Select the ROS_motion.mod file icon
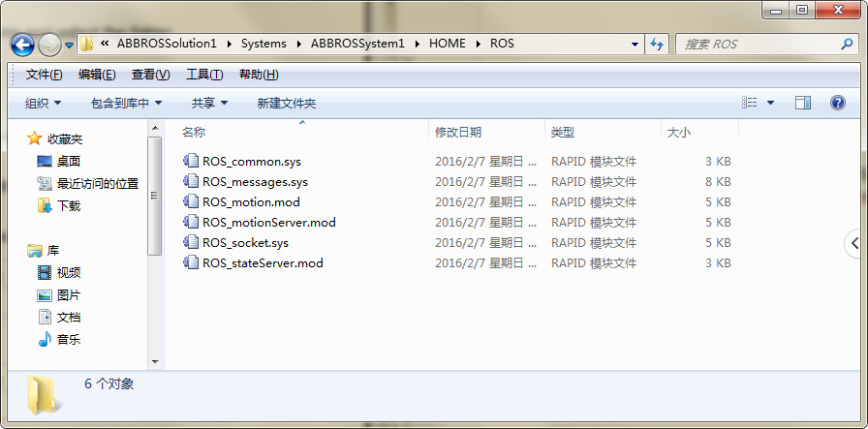Screen dimensions: 868x429 click(x=191, y=201)
